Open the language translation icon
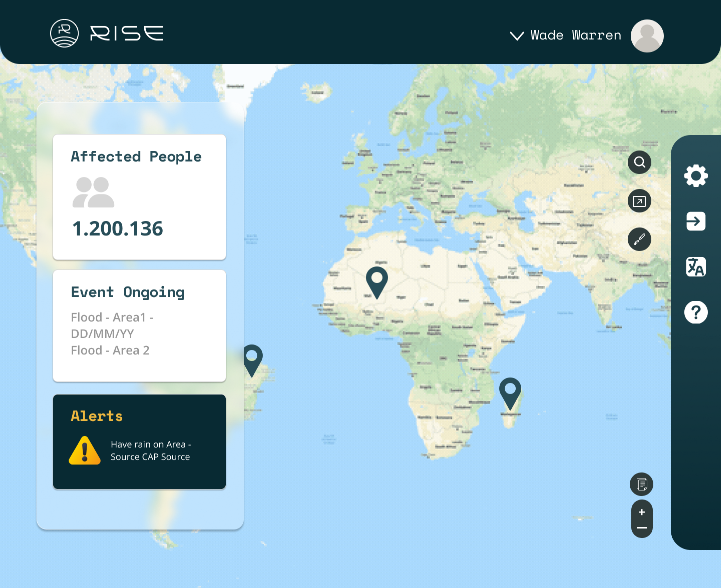The image size is (721, 588). coord(696,267)
